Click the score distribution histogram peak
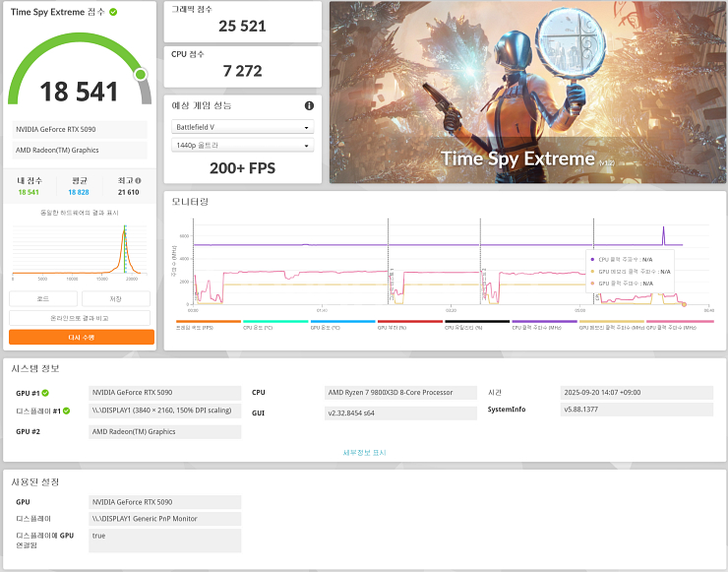 (x=125, y=236)
